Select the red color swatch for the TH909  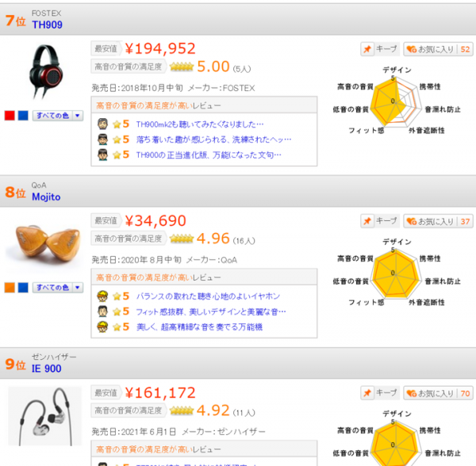[x=10, y=116]
